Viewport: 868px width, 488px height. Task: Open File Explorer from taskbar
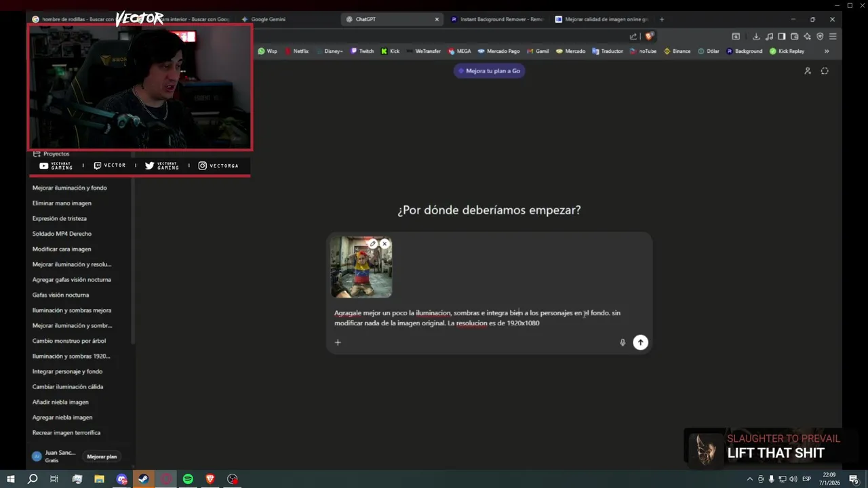point(99,479)
